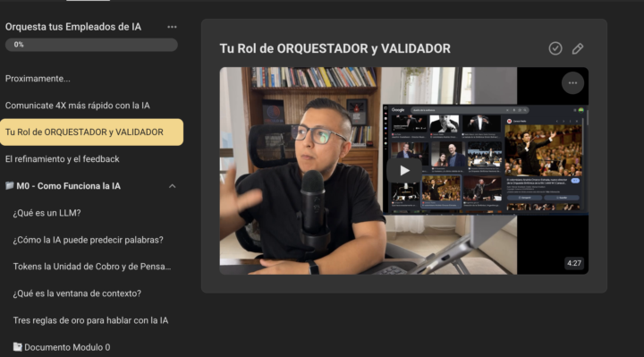Click the Orquesta tus Empleados de IA title

73,27
